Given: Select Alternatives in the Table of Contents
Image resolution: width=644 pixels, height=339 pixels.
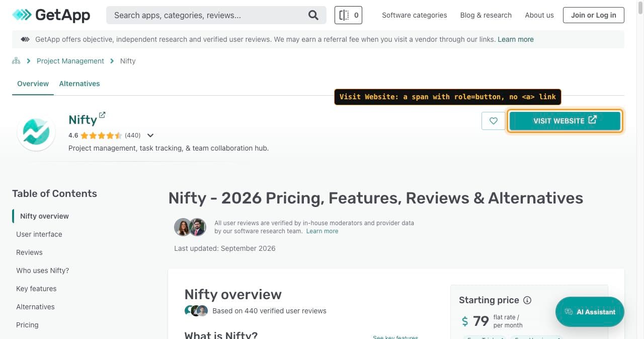Looking at the screenshot, I should (35, 307).
